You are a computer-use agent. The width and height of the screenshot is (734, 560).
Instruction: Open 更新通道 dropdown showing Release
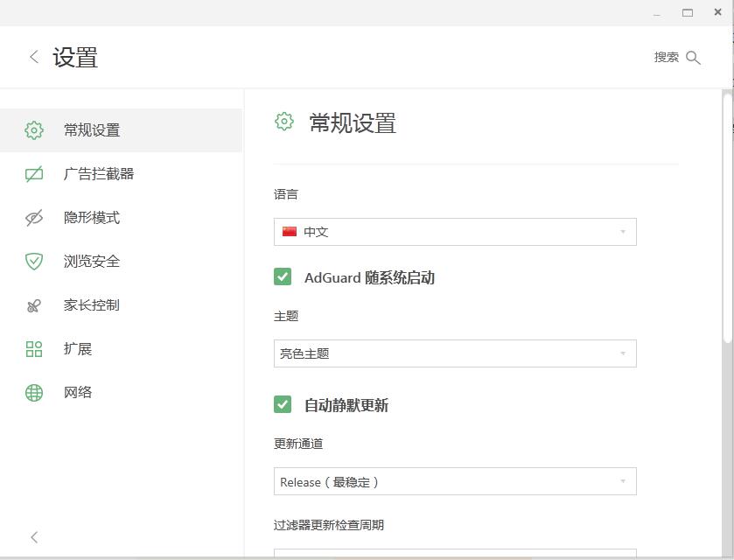coord(455,481)
